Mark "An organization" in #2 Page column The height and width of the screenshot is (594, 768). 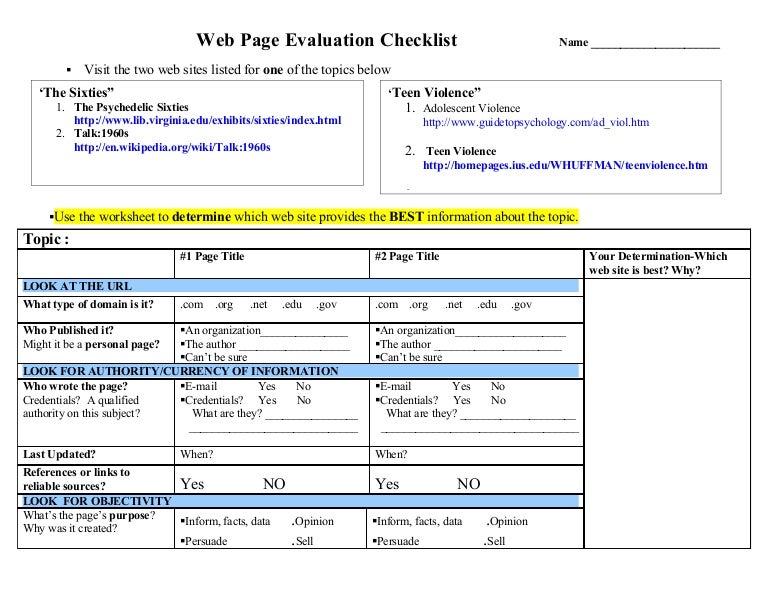tap(417, 331)
